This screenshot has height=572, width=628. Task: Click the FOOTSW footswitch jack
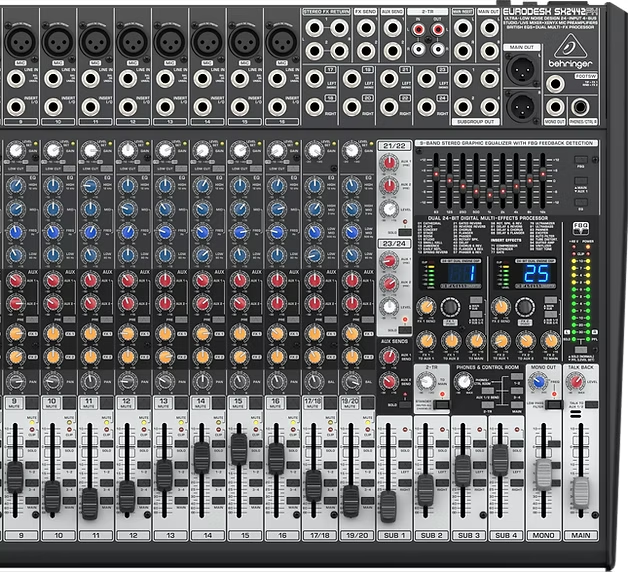coord(556,85)
